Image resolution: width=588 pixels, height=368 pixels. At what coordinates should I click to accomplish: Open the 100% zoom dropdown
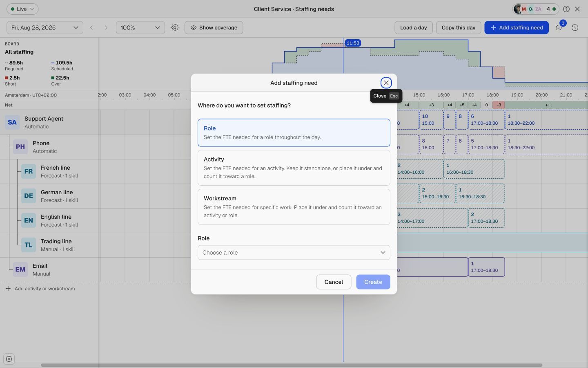coord(140,27)
